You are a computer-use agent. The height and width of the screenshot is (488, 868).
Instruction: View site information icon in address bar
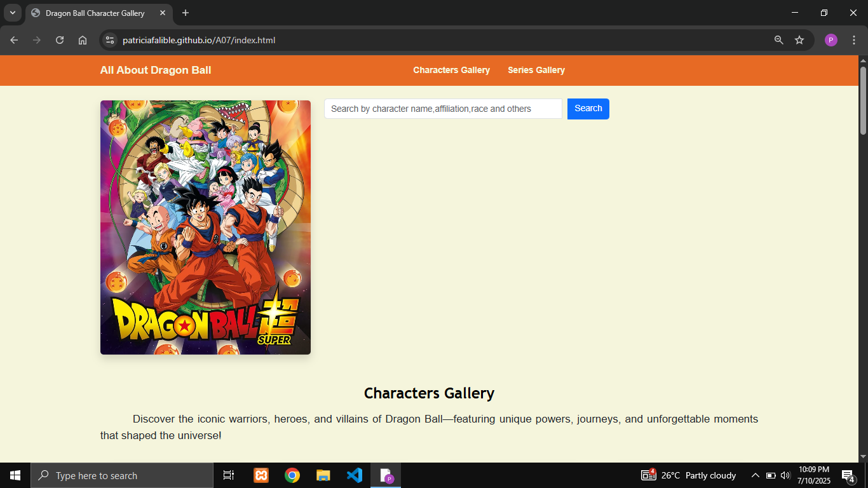coord(110,40)
